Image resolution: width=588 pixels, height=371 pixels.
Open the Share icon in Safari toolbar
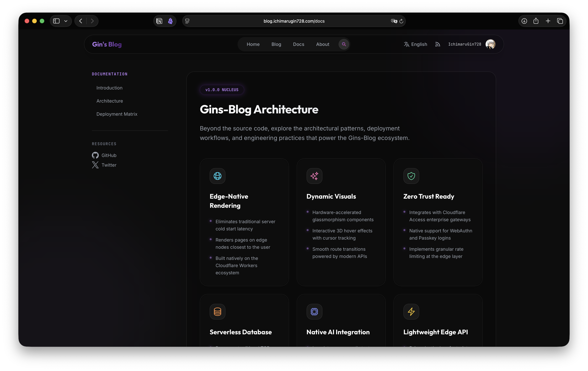tap(536, 21)
